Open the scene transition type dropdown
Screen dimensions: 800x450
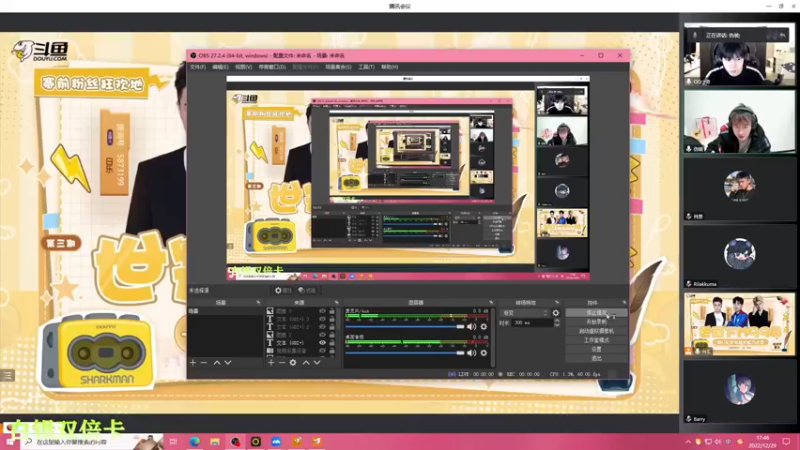tap(526, 313)
